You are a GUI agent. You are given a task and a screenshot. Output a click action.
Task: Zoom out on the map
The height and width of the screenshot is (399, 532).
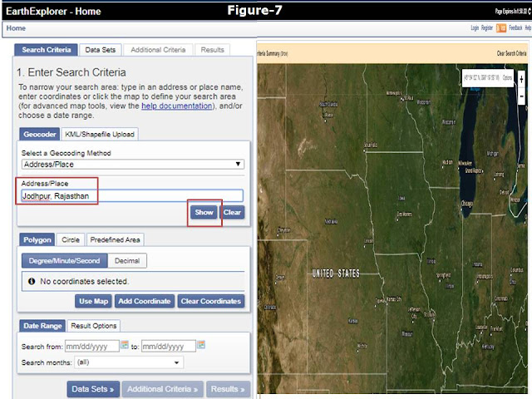point(521,96)
